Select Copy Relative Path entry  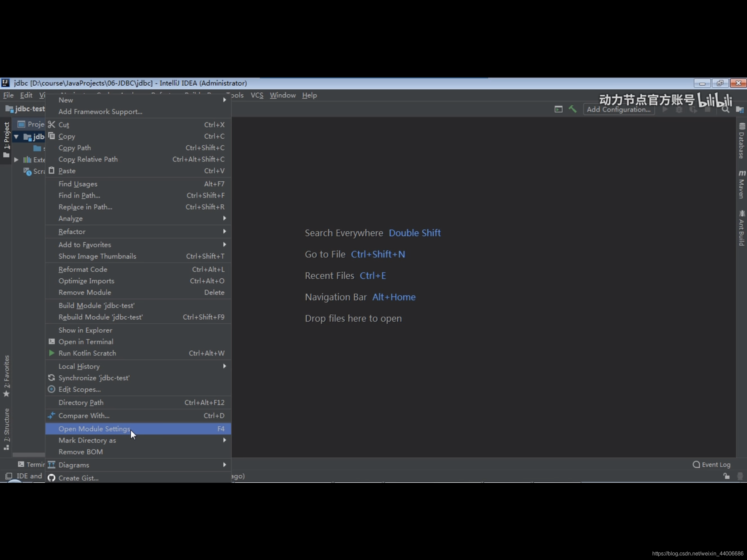[138, 159]
